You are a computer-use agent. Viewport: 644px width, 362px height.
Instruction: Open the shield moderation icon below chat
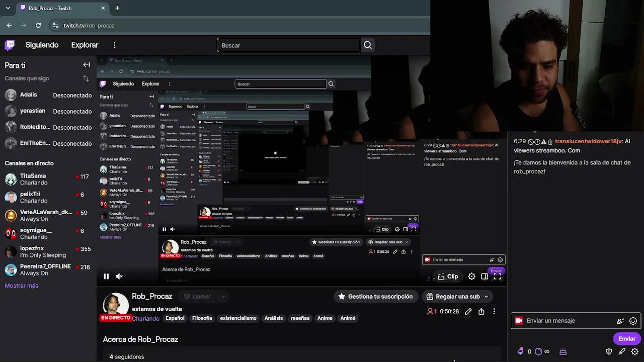609,351
